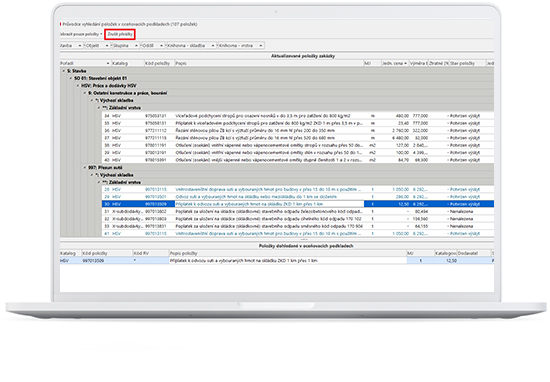This screenshot has width=550, height=382.
Task: Click the Zrušit button beside Zobrazit pouze položky
Action: [120, 34]
